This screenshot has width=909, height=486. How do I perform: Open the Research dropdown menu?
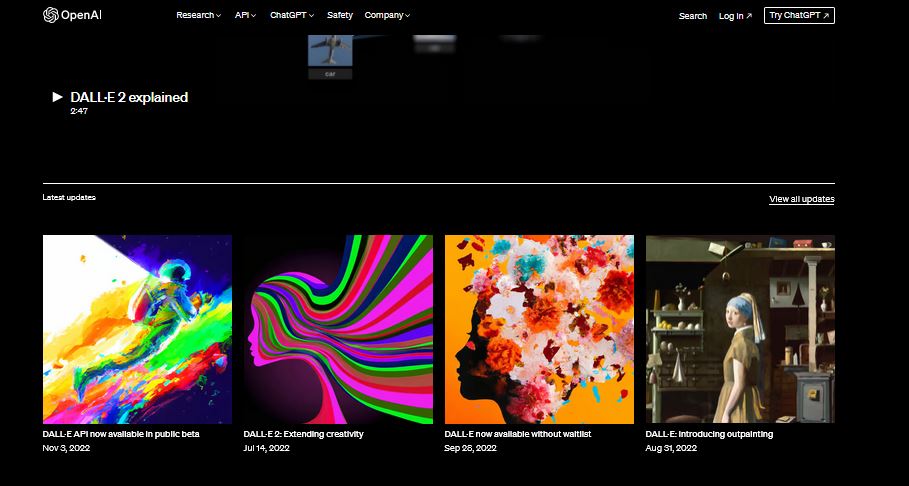[198, 16]
